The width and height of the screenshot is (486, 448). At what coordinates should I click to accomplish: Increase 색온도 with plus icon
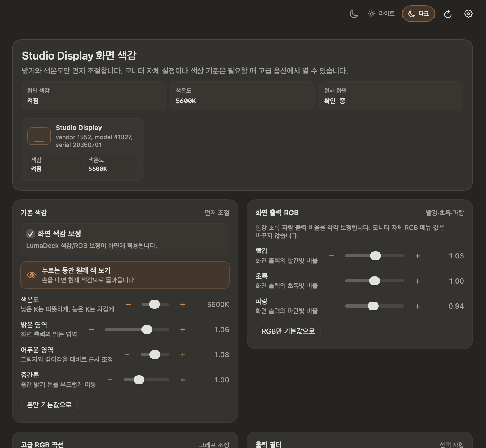coord(183,305)
